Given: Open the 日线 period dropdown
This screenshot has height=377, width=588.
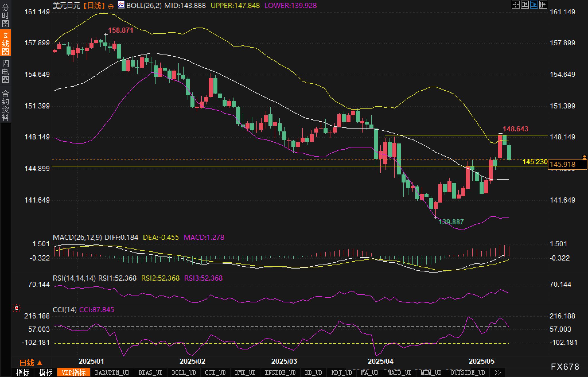Looking at the screenshot, I should [30, 363].
